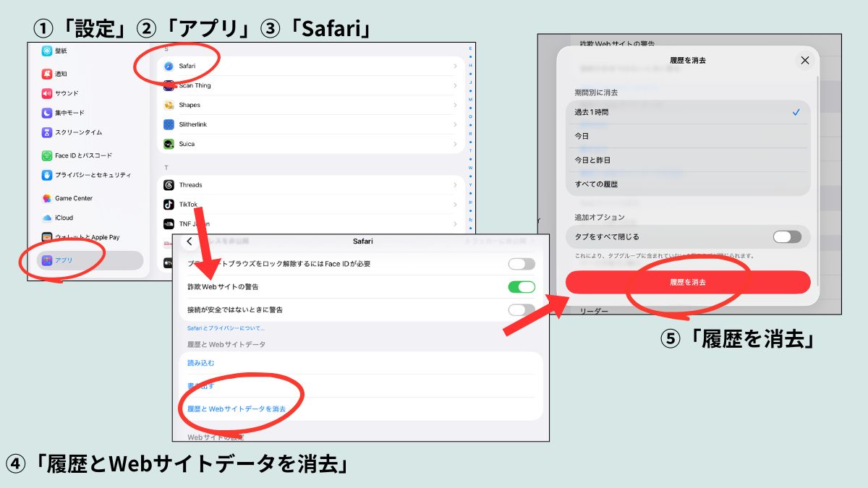Open プライバシーとセキュリティ in sidebar
Image resolution: width=868 pixels, height=488 pixels.
[90, 175]
